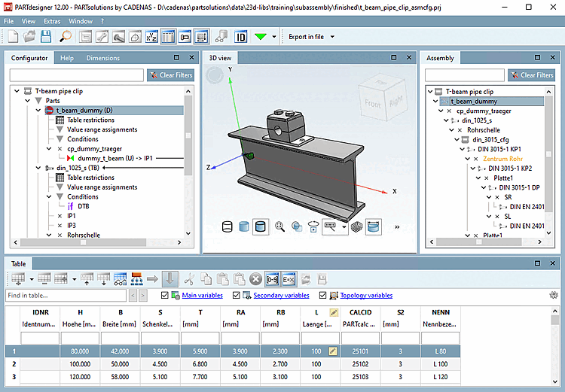Image resolution: width=565 pixels, height=392 pixels.
Task: Click the zoom-all magnifier in 3D view
Action: coord(280,226)
